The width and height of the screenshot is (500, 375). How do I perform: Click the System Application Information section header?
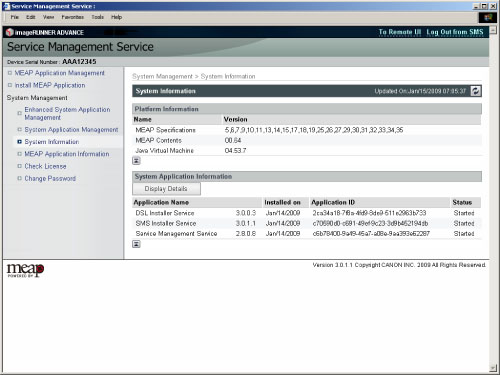point(307,176)
